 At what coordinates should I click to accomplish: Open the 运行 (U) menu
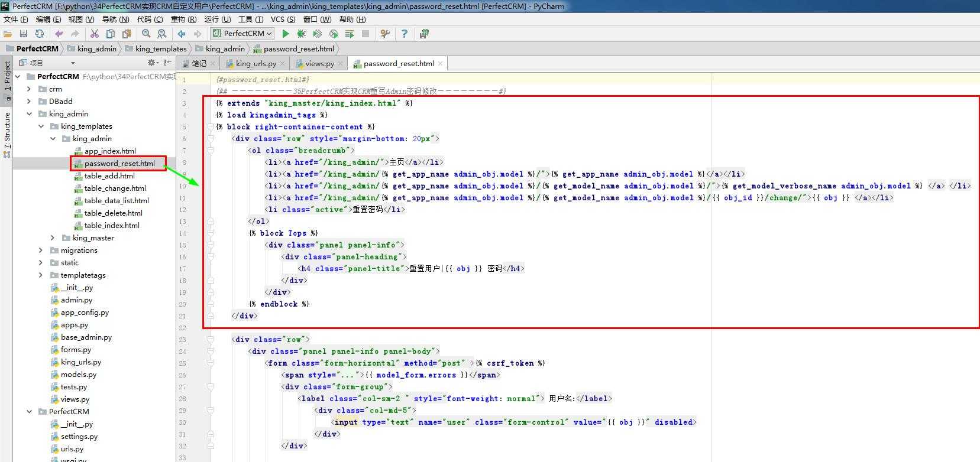(218, 19)
